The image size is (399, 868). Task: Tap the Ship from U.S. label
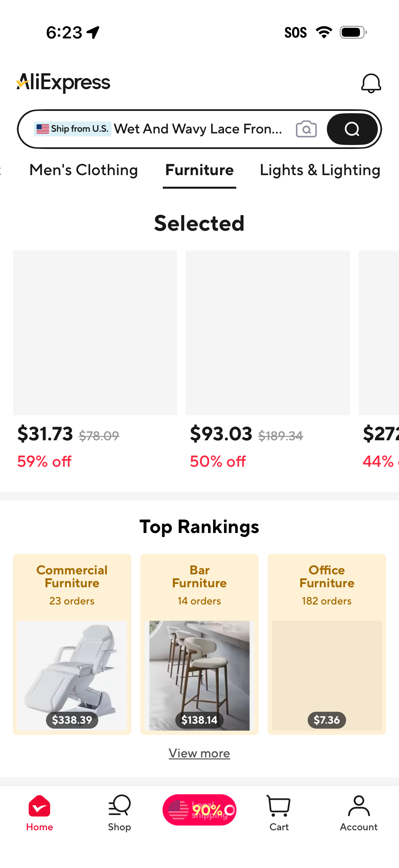tap(72, 129)
